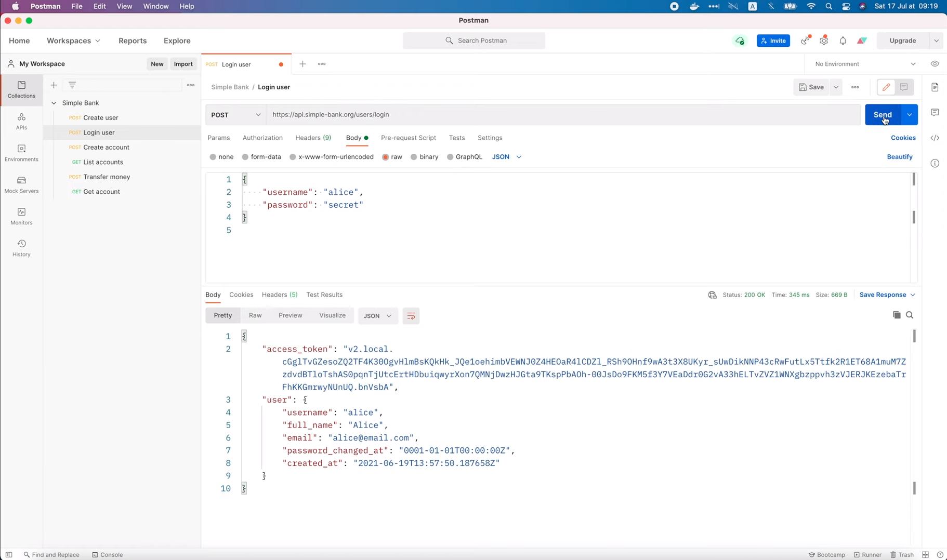Switch to the Tests tab

(457, 138)
